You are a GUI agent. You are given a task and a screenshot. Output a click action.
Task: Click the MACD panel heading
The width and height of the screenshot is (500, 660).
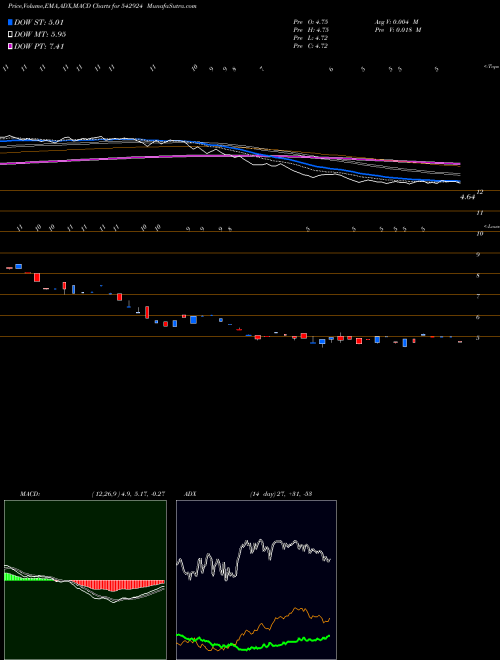pos(29,493)
